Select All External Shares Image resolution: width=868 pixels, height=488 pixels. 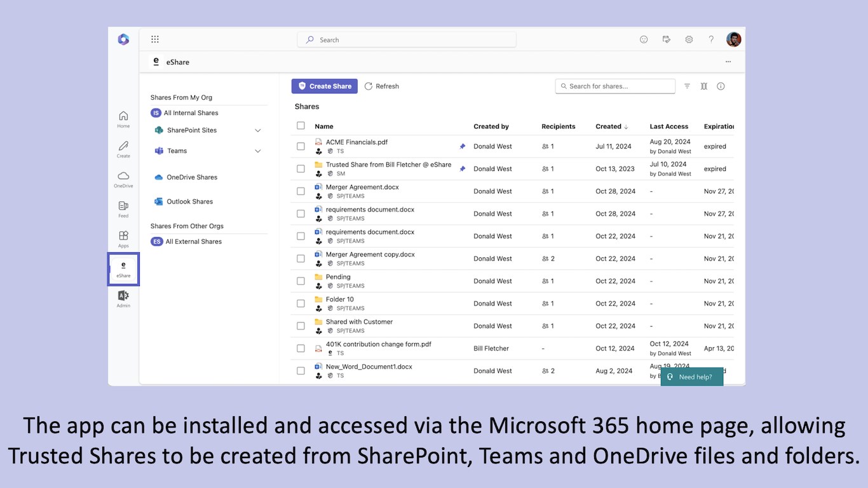pyautogui.click(x=186, y=241)
